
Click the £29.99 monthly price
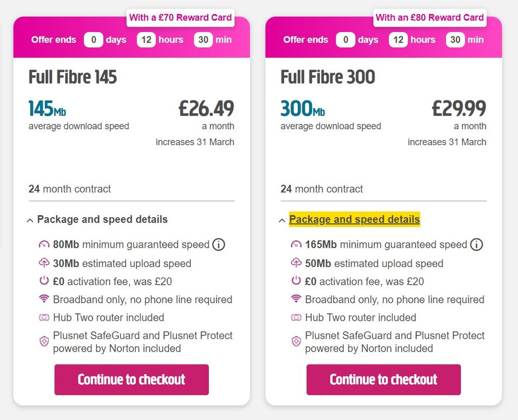[459, 108]
